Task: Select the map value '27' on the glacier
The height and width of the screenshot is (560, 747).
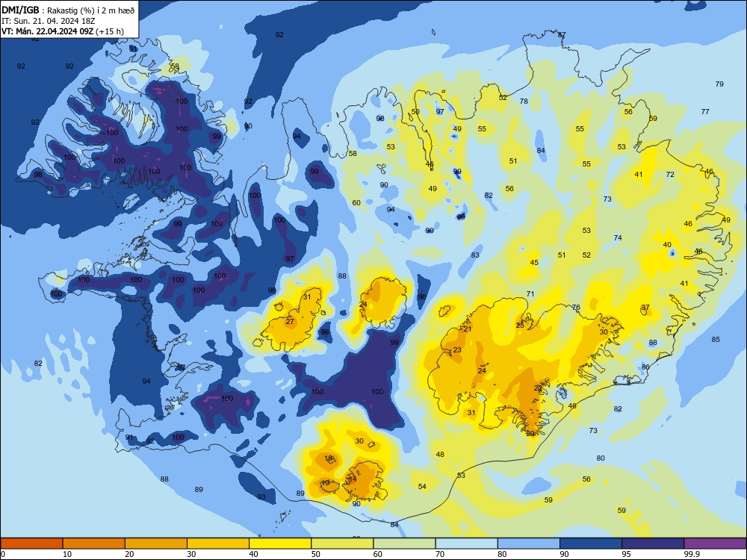Action: tap(290, 321)
